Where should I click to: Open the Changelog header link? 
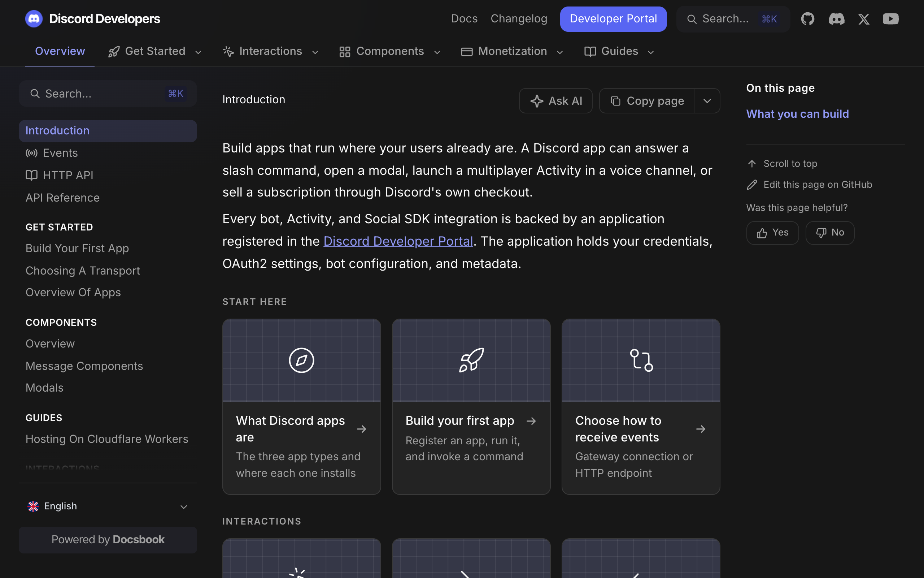(x=519, y=19)
